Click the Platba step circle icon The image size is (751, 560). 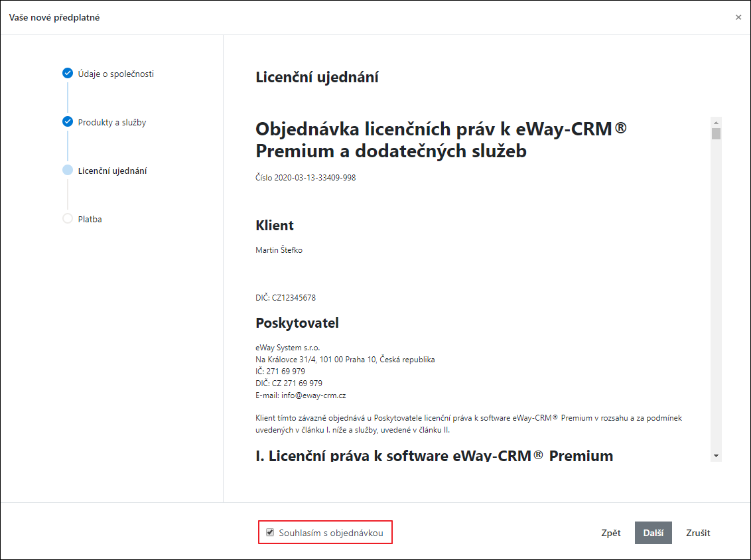click(68, 218)
